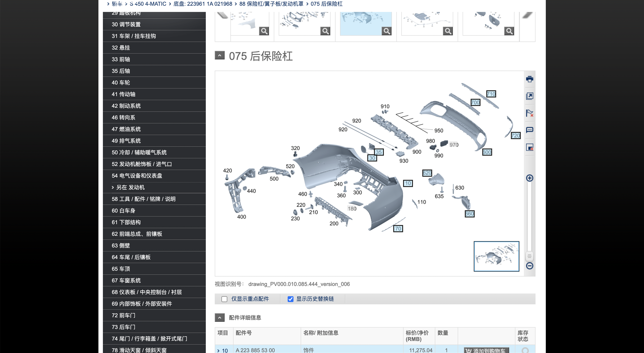This screenshot has height=353, width=644.
Task: Select callout 200 label in drawing
Action: coord(334,223)
